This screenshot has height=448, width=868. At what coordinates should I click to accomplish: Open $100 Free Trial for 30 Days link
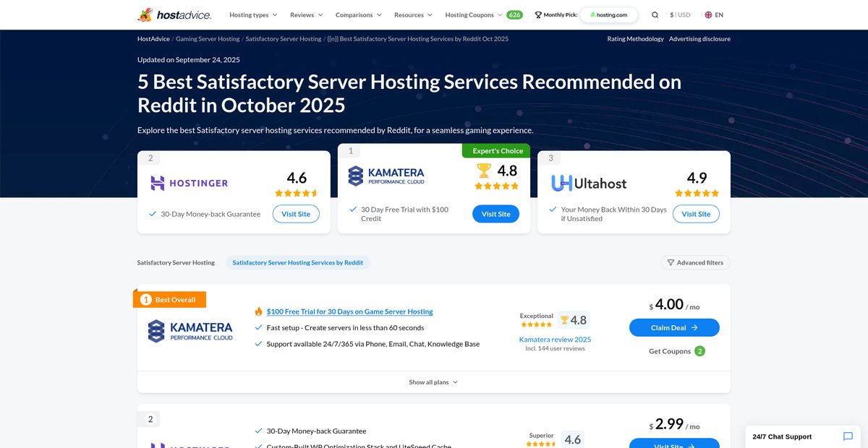[x=349, y=311]
